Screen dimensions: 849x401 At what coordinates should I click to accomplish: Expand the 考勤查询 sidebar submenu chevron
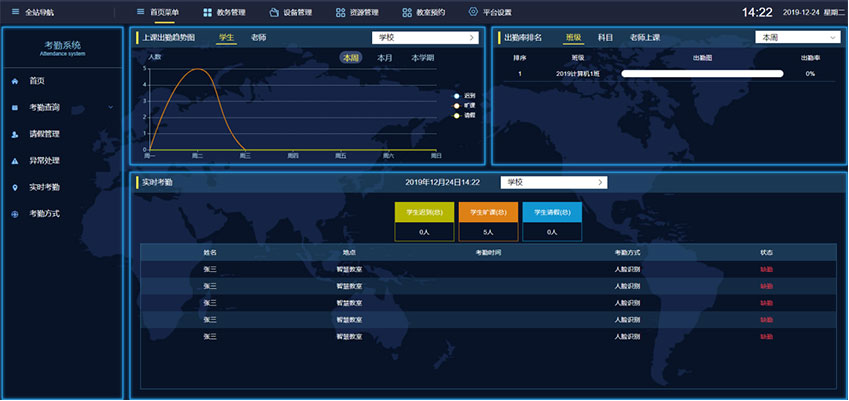tap(111, 107)
